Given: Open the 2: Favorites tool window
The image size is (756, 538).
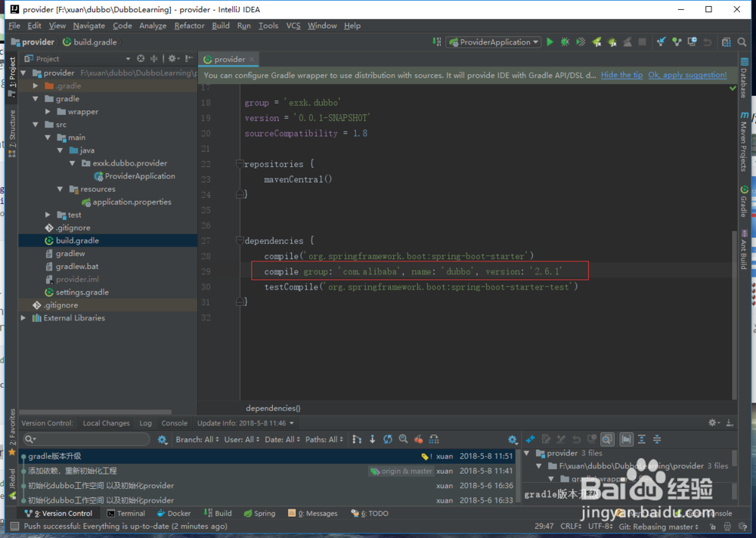Looking at the screenshot, I should (x=12, y=431).
